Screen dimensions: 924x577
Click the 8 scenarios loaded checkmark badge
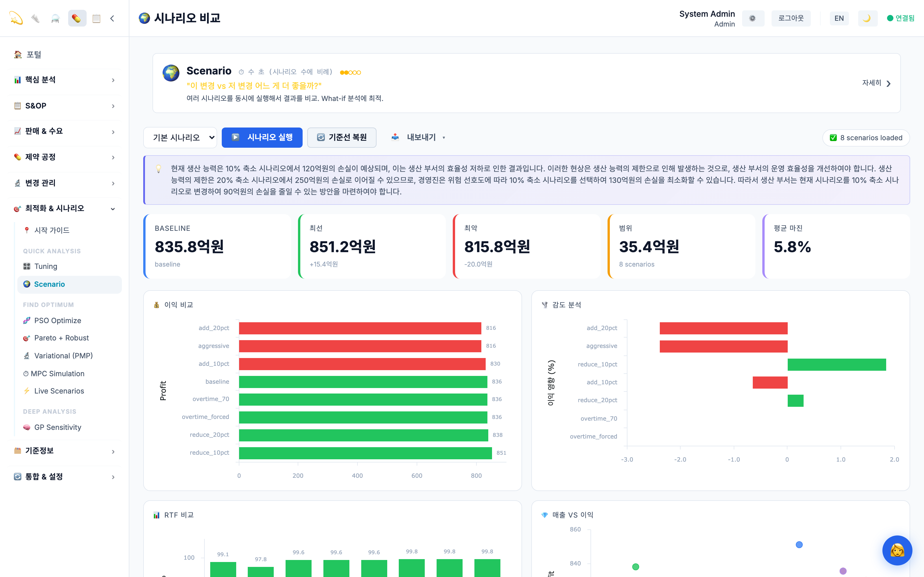[x=866, y=138]
